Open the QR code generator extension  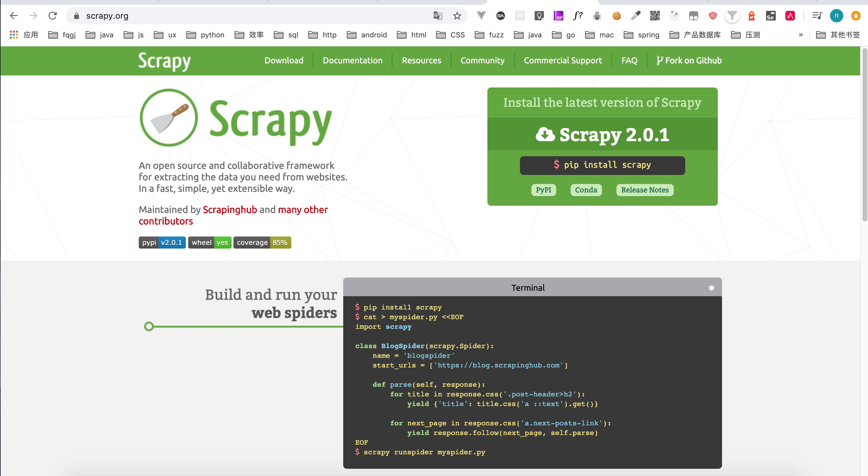pyautogui.click(x=655, y=16)
